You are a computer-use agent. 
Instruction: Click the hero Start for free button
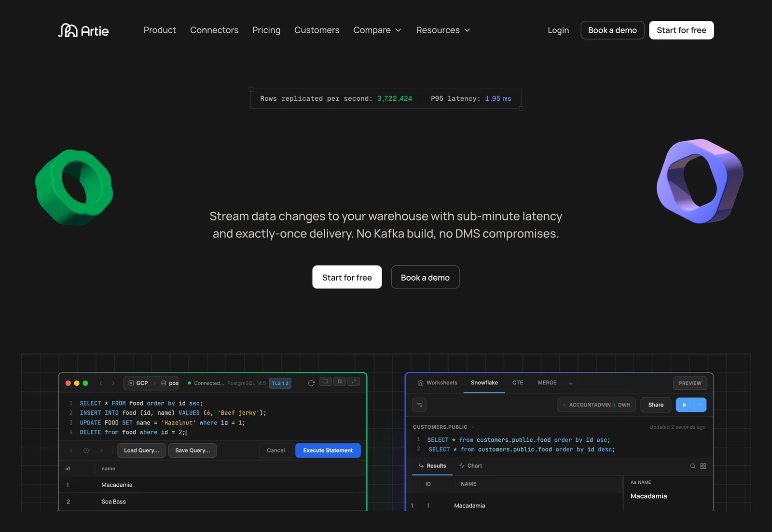pos(347,277)
